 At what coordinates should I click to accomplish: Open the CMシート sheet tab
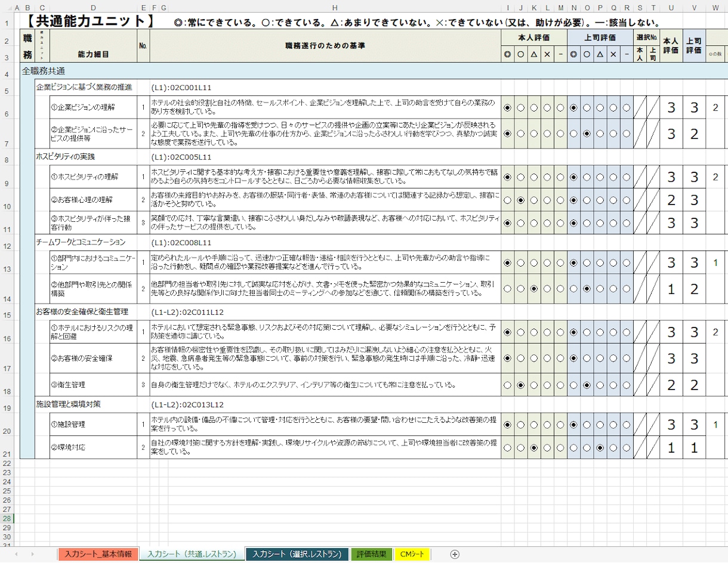tap(412, 554)
